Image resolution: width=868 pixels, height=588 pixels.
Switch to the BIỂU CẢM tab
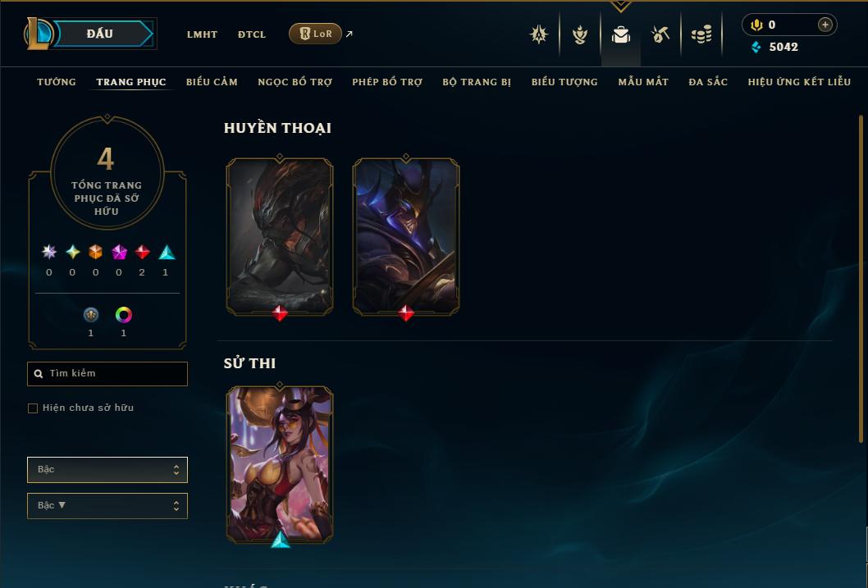(x=212, y=82)
